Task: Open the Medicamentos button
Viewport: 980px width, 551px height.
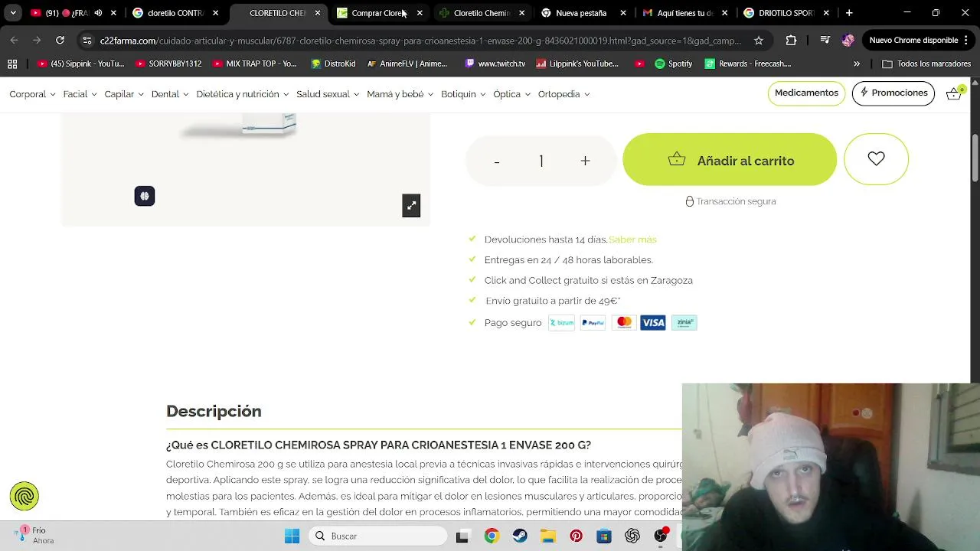Action: (806, 93)
